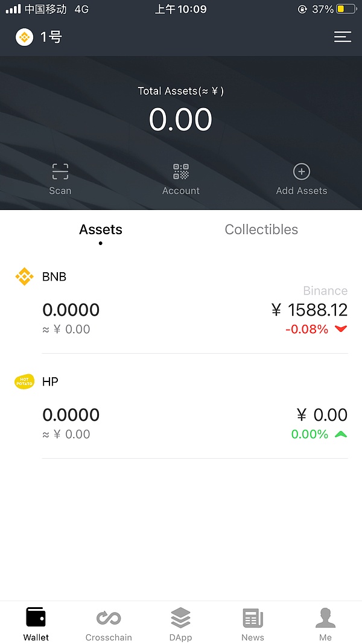Tap the green up arrow on HP
362x644 pixels.
[x=341, y=434]
